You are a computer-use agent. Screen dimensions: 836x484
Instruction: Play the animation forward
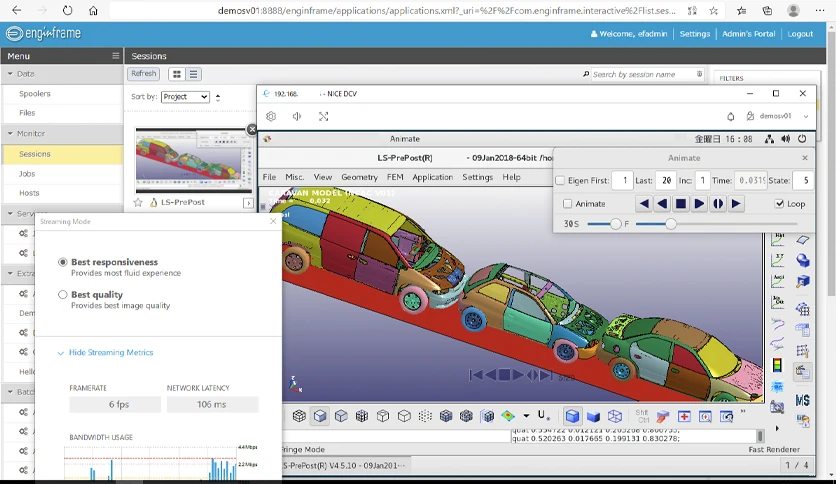(x=699, y=204)
